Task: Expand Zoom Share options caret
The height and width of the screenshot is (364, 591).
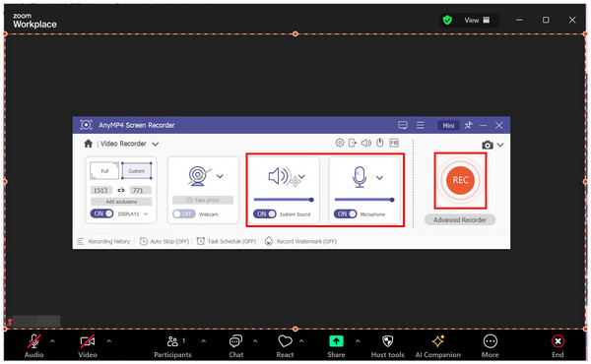Action: coord(358,341)
